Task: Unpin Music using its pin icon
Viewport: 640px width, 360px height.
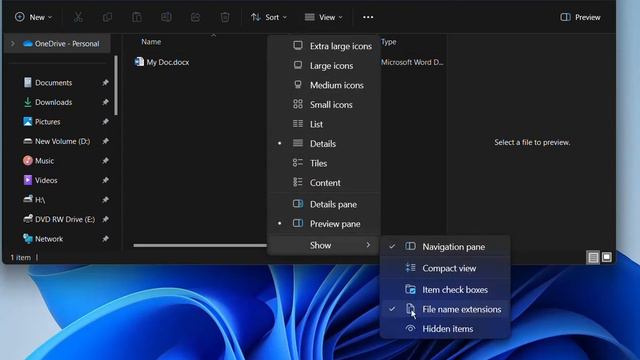Action: click(x=105, y=160)
